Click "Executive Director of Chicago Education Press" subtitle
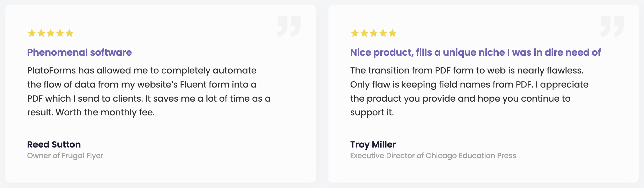 433,156
